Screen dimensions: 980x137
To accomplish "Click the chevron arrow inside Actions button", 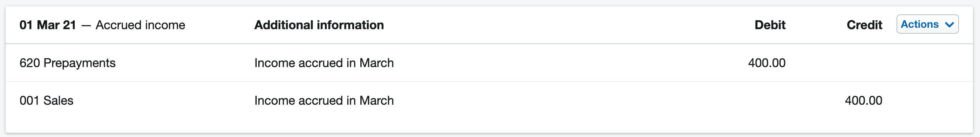I will point(949,25).
